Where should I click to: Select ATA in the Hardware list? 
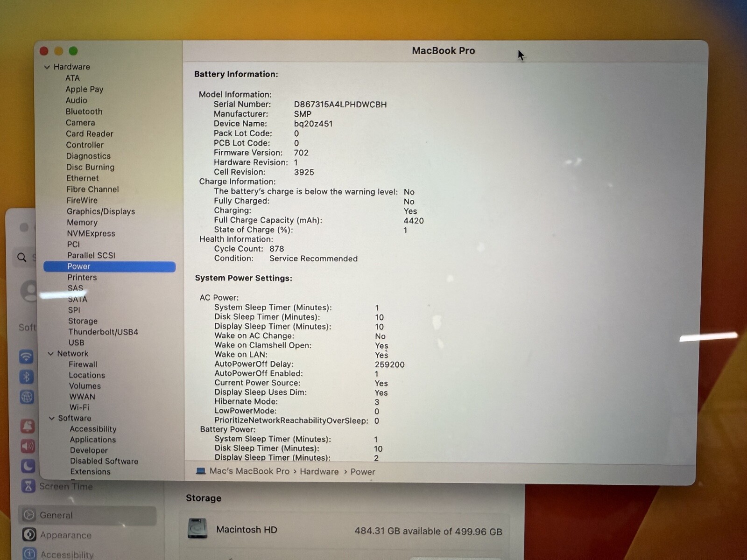(72, 78)
